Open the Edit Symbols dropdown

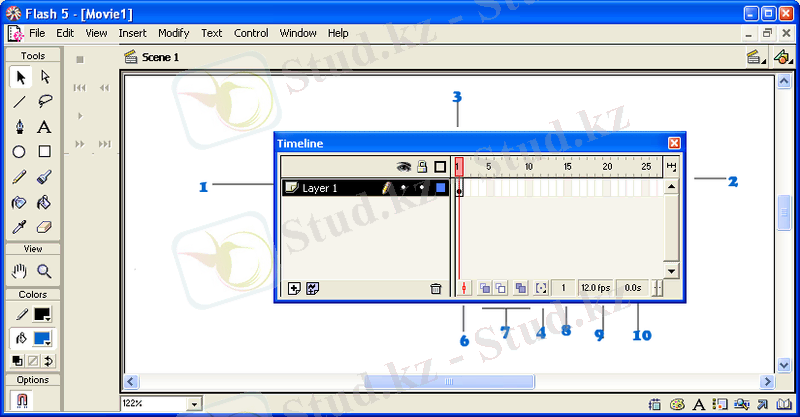click(x=782, y=57)
